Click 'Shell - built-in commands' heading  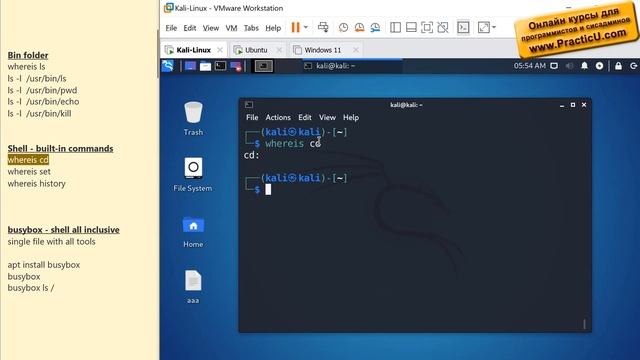tap(60, 149)
